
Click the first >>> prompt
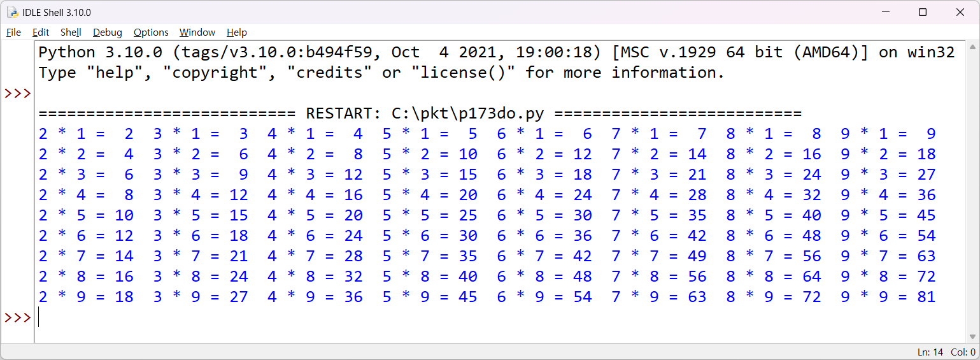(18, 93)
